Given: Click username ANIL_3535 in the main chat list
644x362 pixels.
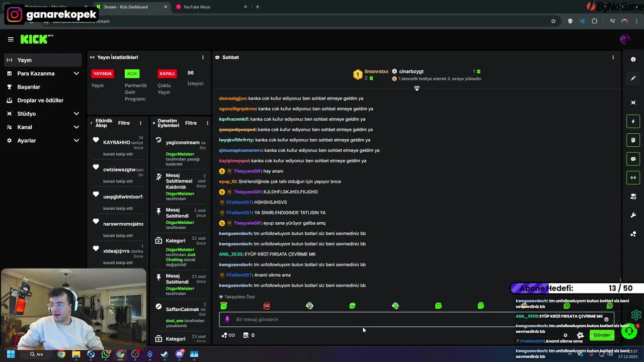Looking at the screenshot, I should pos(230,254).
